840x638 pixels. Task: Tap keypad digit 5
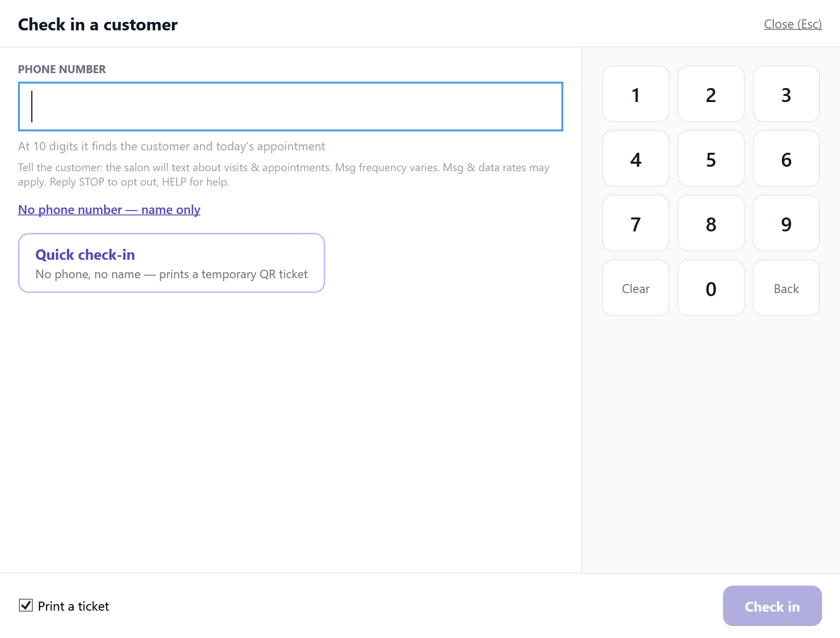711,159
